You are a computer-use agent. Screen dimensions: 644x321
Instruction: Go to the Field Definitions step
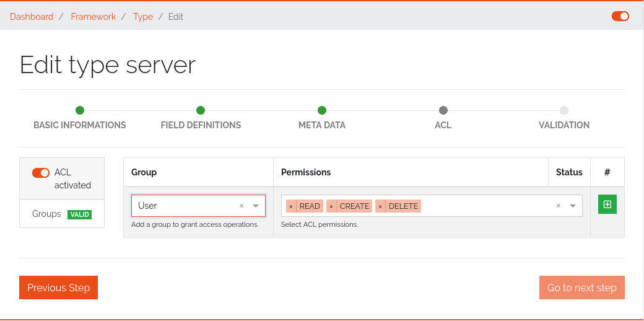201,118
